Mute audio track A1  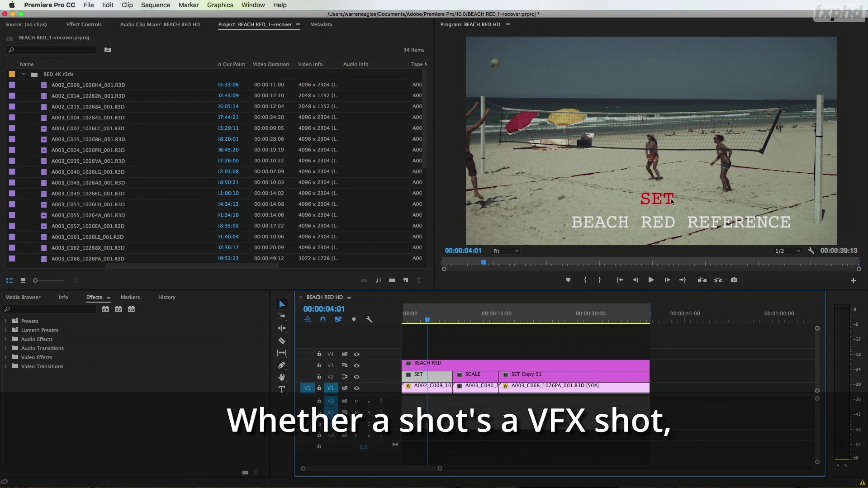pyautogui.click(x=356, y=401)
